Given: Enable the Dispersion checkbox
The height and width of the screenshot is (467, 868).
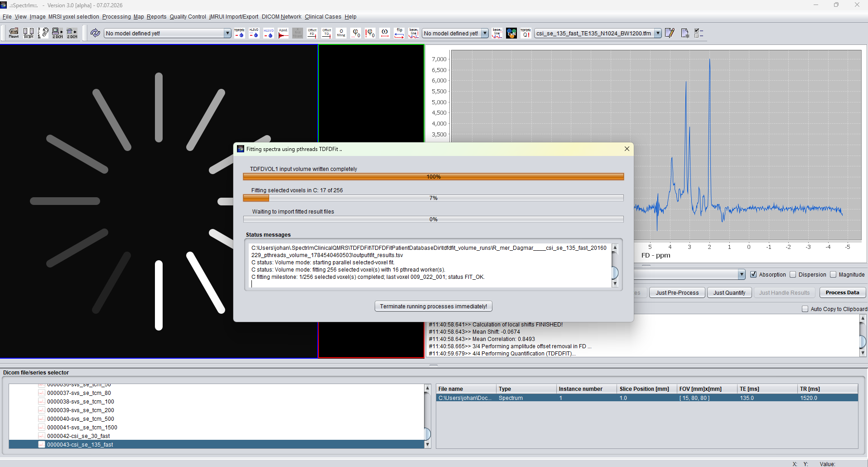Looking at the screenshot, I should (793, 274).
